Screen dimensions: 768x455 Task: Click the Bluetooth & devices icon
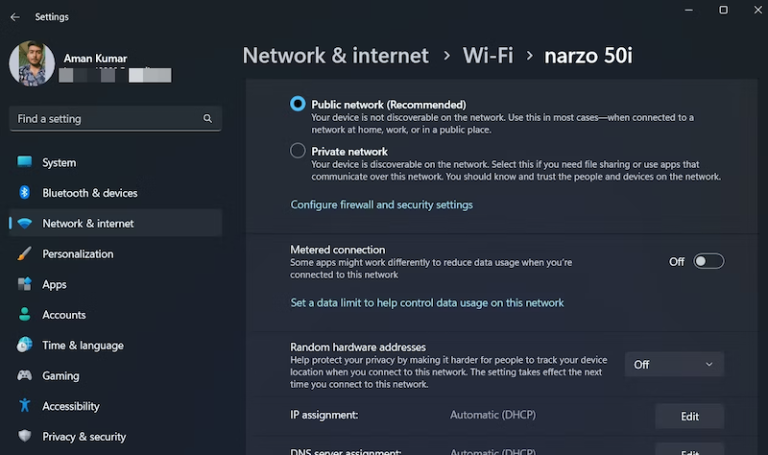[25, 193]
